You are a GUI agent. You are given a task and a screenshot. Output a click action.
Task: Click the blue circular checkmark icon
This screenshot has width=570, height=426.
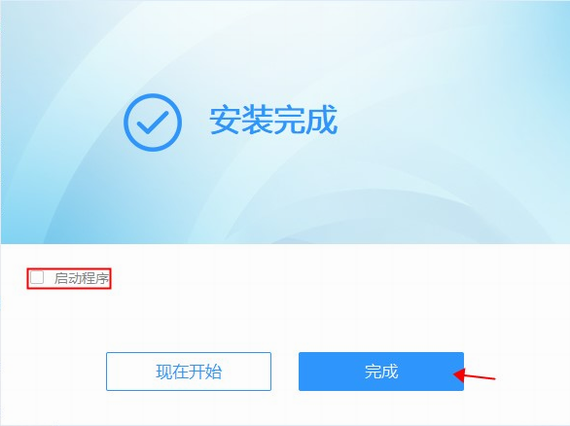(x=153, y=122)
